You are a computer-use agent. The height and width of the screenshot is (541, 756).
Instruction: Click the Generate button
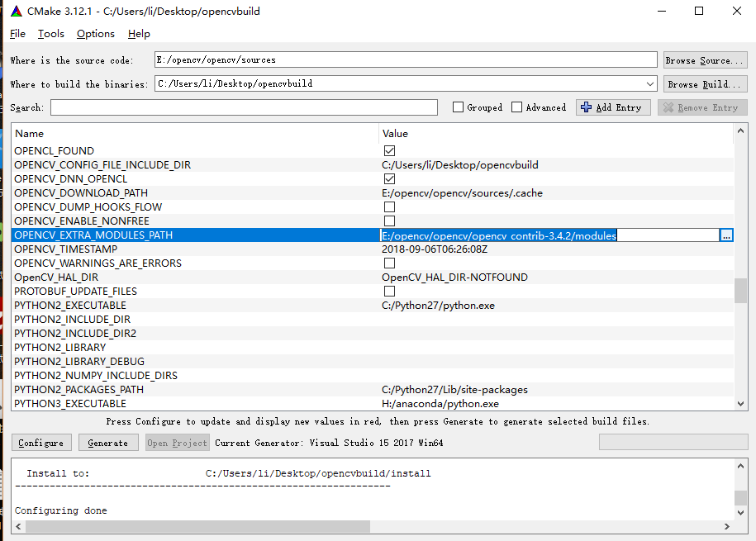(108, 443)
